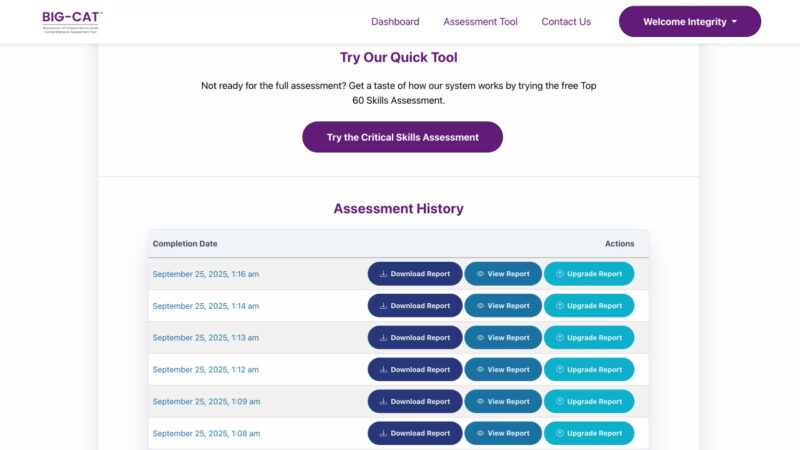Screen dimensions: 800x450
Task: Click download icon for 1:16 am report
Action: (384, 274)
